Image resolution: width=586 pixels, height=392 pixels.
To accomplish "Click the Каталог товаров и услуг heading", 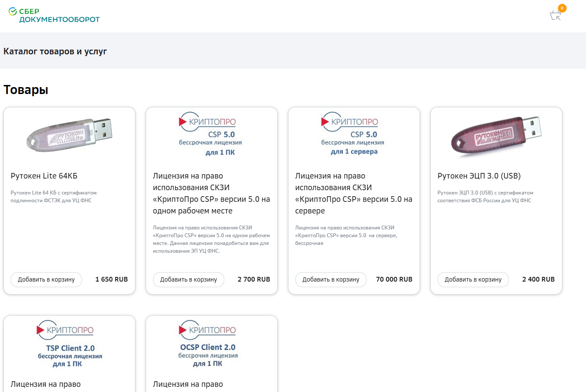I will pyautogui.click(x=55, y=51).
